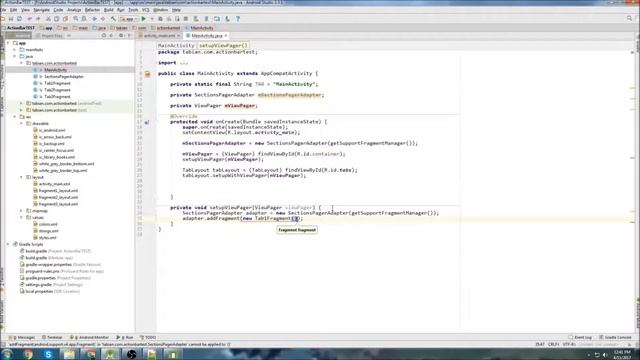The image size is (640, 360).
Task: Open the Refactor menu
Action: pos(92,10)
